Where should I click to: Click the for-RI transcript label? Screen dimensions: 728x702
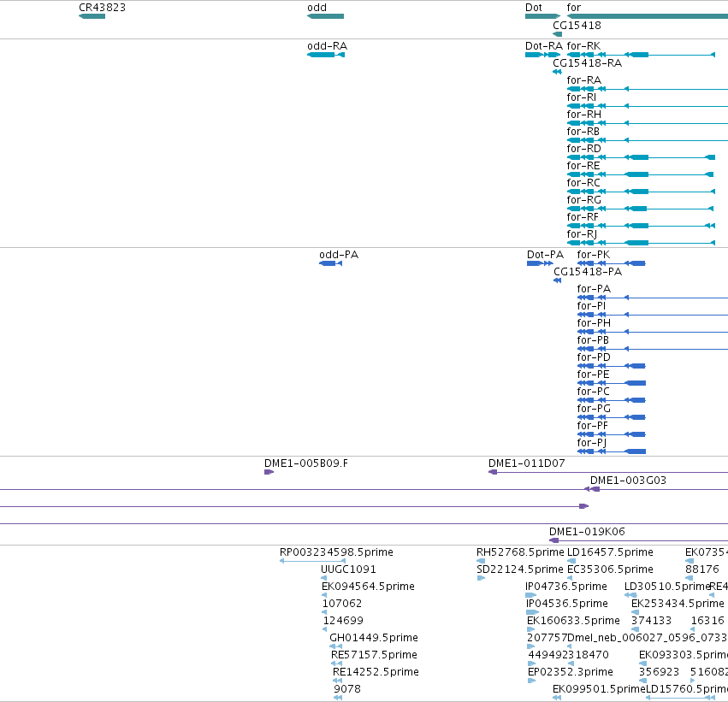pos(581,97)
